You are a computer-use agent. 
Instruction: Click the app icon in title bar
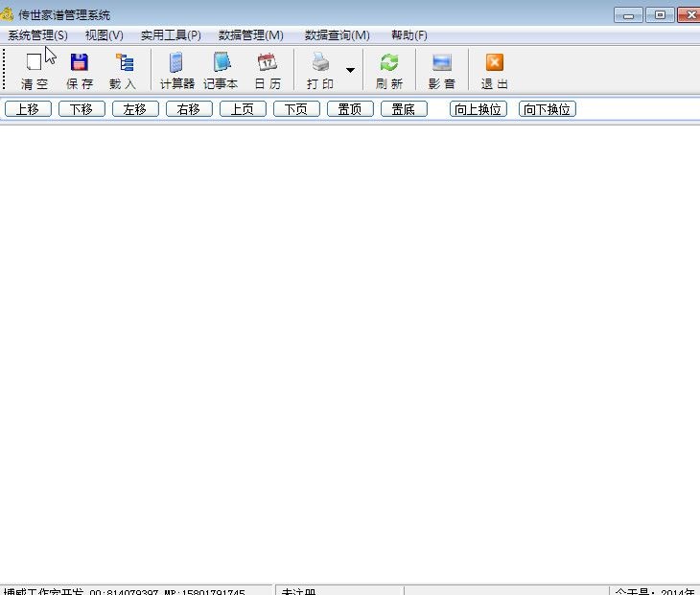7,14
